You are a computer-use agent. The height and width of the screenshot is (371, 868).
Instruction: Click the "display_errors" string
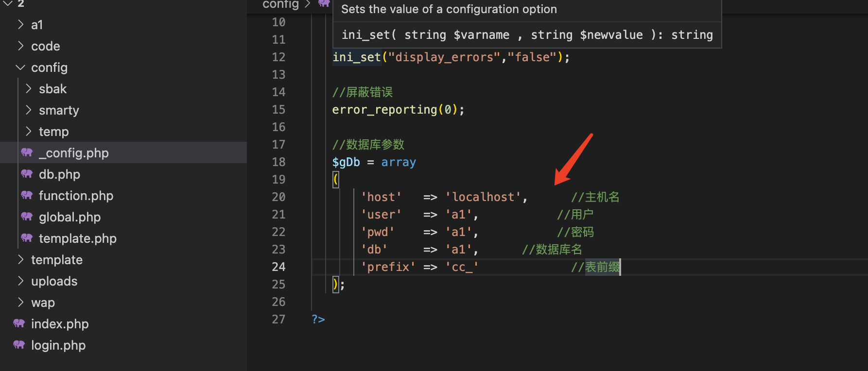(x=444, y=57)
